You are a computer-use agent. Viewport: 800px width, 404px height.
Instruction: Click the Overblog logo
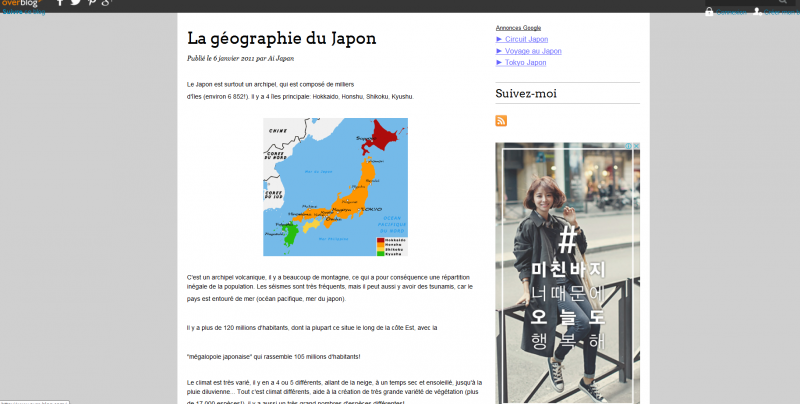pos(20,3)
